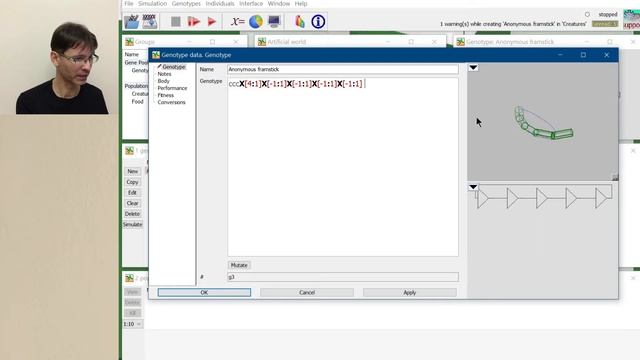640x360 pixels.
Task: Click the colorful books toolbar icon
Action: click(x=300, y=22)
